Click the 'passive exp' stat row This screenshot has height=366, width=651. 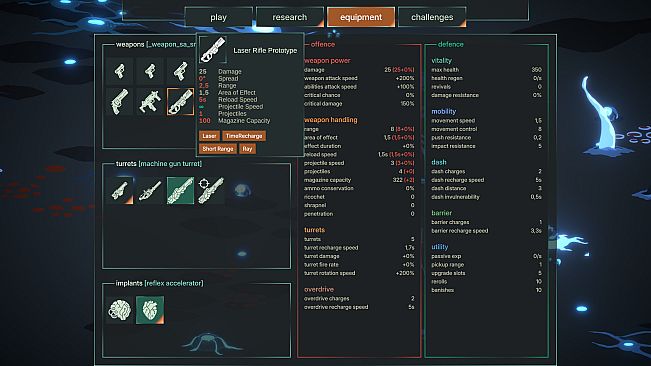487,256
